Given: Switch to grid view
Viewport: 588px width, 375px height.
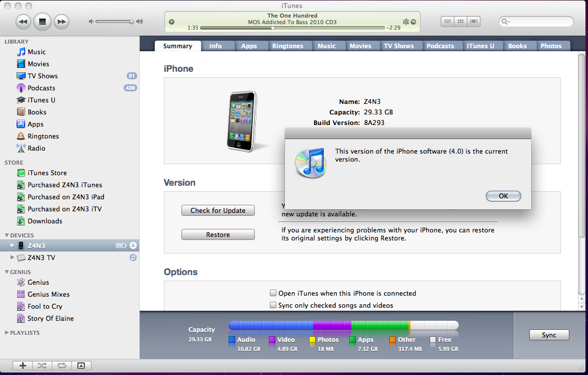Looking at the screenshot, I should (x=460, y=22).
